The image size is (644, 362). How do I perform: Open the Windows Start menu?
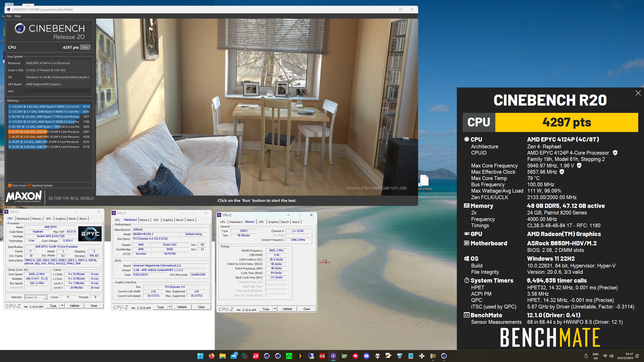tap(200, 356)
